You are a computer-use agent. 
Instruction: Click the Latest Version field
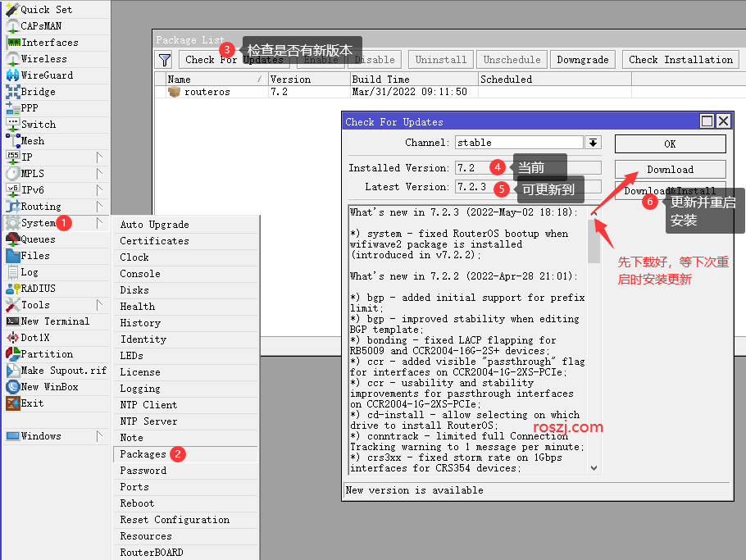coord(528,187)
